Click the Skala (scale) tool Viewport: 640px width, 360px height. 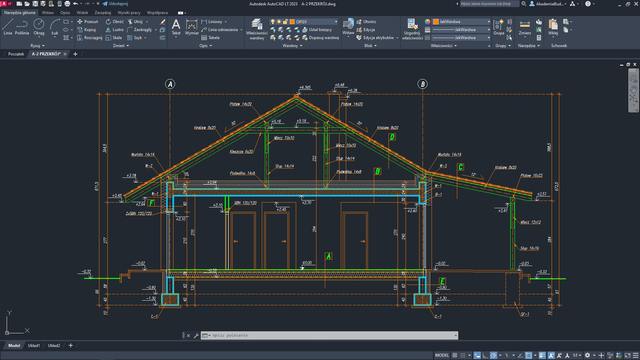point(114,38)
